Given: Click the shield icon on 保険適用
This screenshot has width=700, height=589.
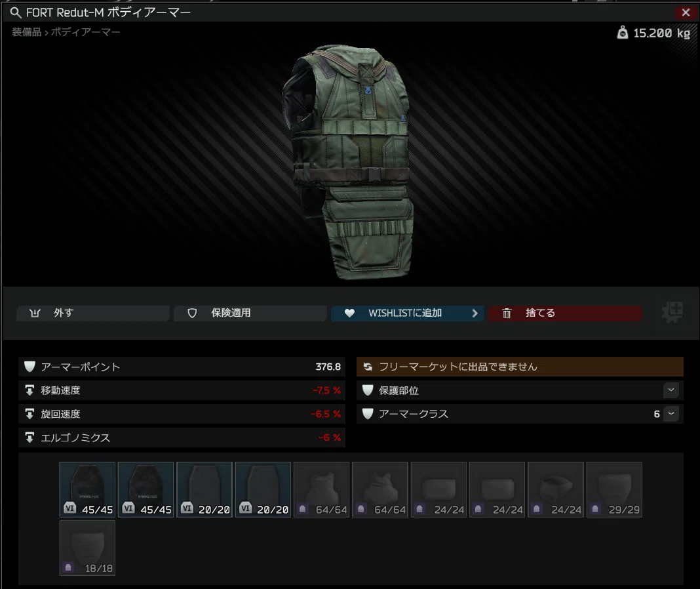Looking at the screenshot, I should click(x=192, y=314).
